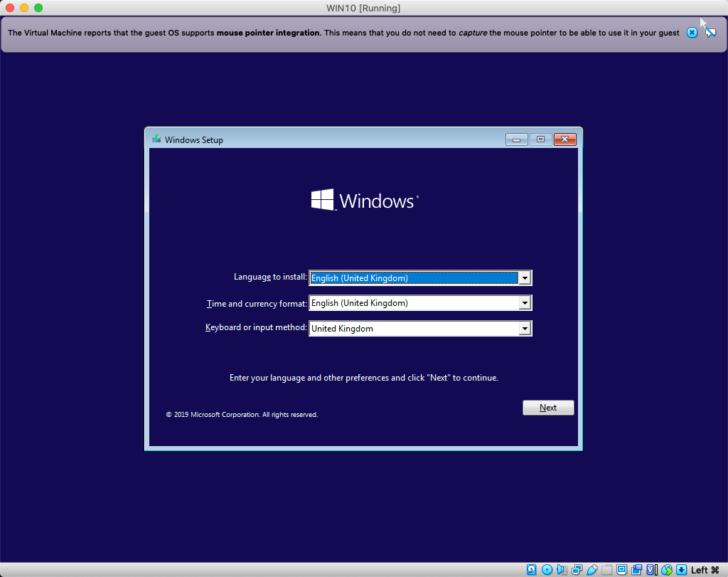Click the USB devices status icon

coord(592,570)
